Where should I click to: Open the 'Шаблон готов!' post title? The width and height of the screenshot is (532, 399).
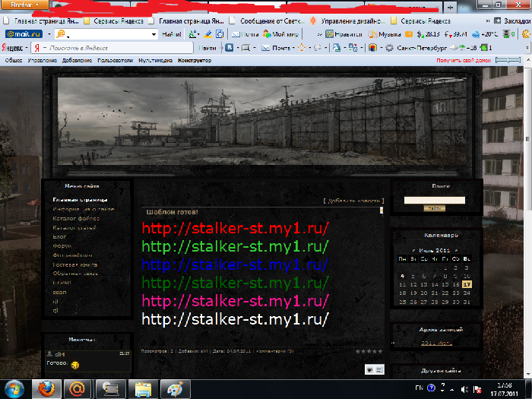[x=172, y=212]
